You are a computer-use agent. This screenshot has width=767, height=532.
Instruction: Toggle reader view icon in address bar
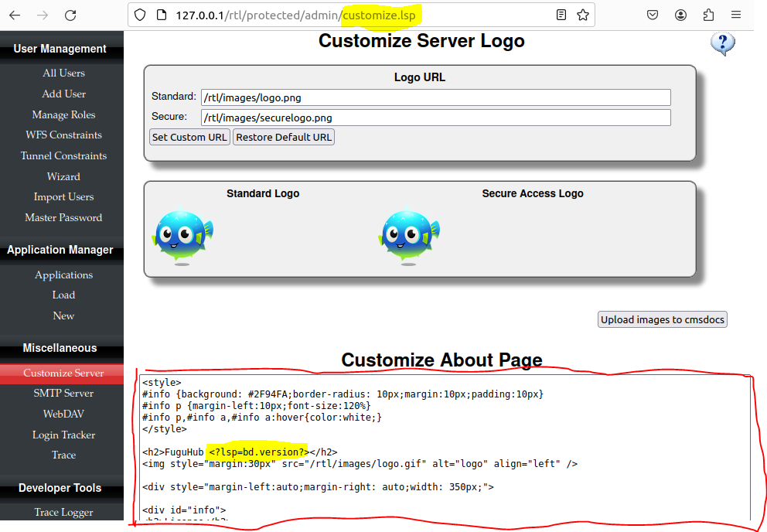pos(561,15)
